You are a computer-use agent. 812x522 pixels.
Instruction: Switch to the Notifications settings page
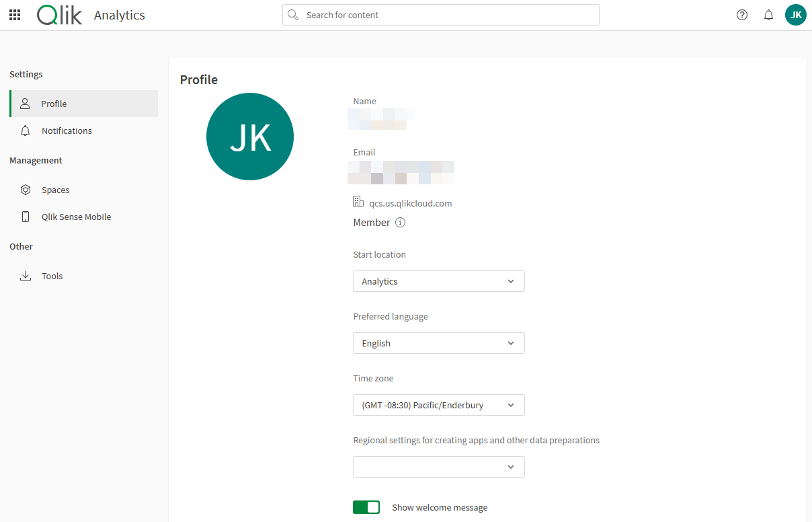[x=67, y=130]
